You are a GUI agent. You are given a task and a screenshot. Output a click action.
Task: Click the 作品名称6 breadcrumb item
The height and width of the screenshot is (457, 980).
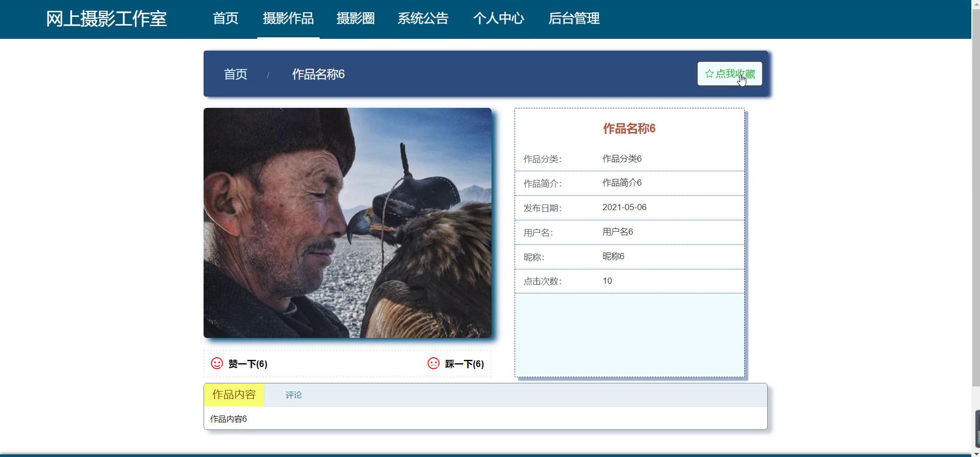coord(318,74)
